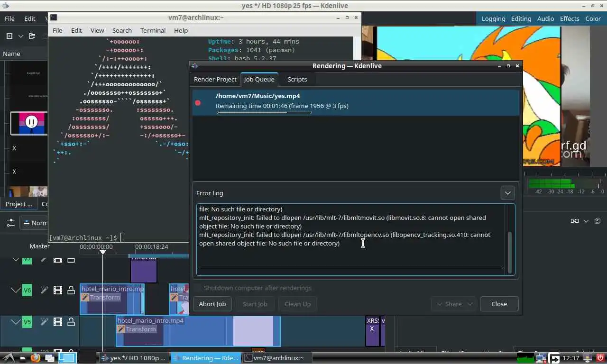Collapse the V6 track with its chevron
The width and height of the screenshot is (607, 364).
(16, 290)
